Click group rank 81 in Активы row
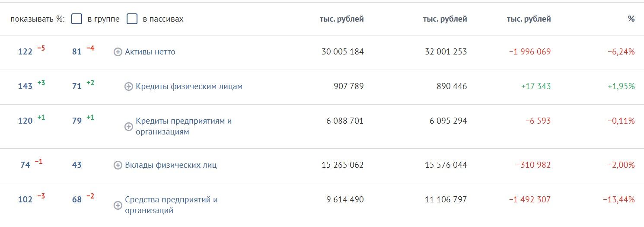The width and height of the screenshot is (644, 227). (x=77, y=52)
